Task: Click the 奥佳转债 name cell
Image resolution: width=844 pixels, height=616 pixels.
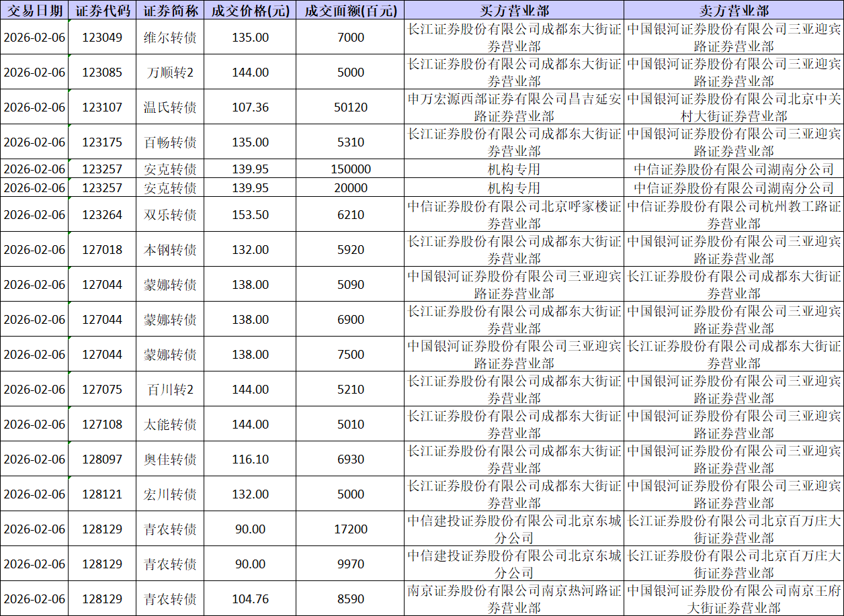Action: (x=170, y=459)
